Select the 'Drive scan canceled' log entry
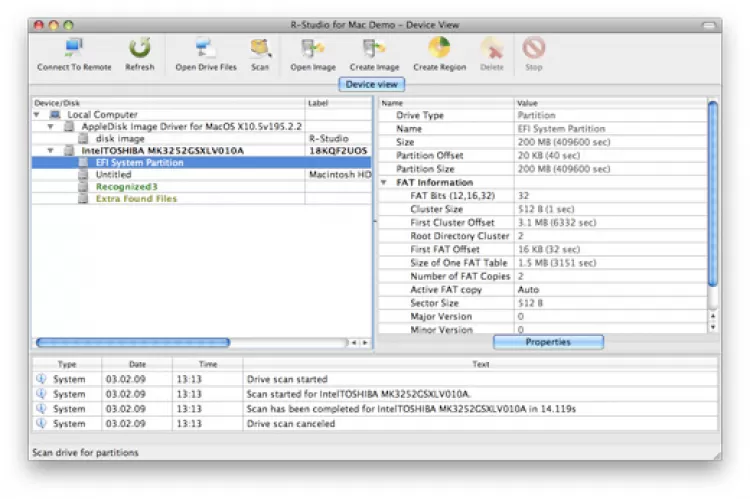 pos(291,423)
